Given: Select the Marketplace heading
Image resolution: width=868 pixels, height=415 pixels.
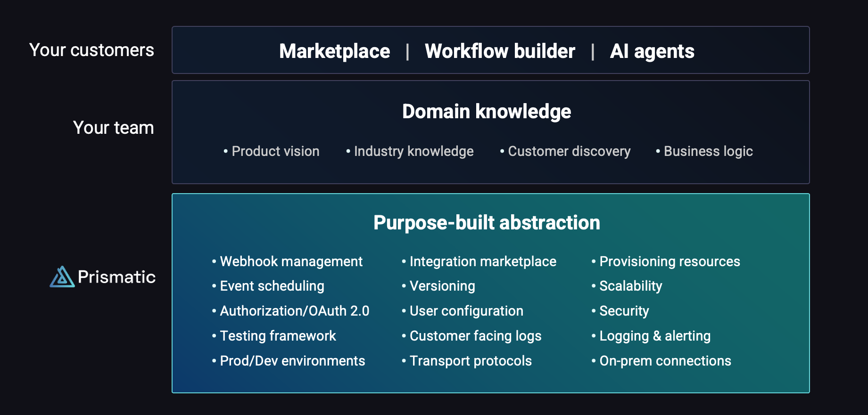Looking at the screenshot, I should [x=334, y=51].
